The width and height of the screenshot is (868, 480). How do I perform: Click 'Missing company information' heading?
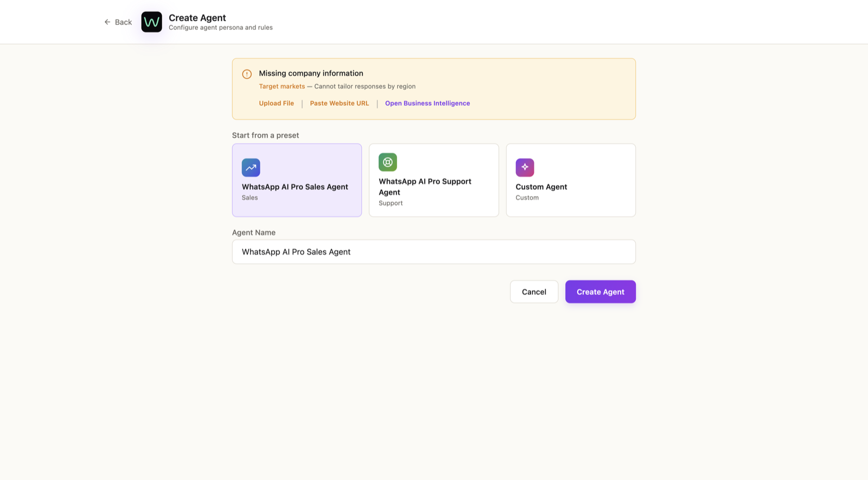pyautogui.click(x=311, y=73)
